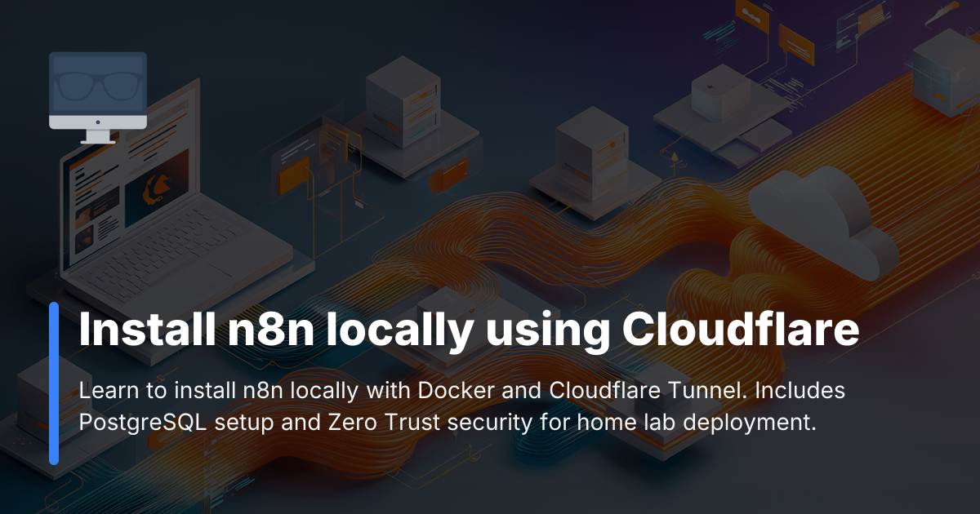Click the glasses on the monitor logo
This screenshot has width=980, height=514.
pos(97,84)
